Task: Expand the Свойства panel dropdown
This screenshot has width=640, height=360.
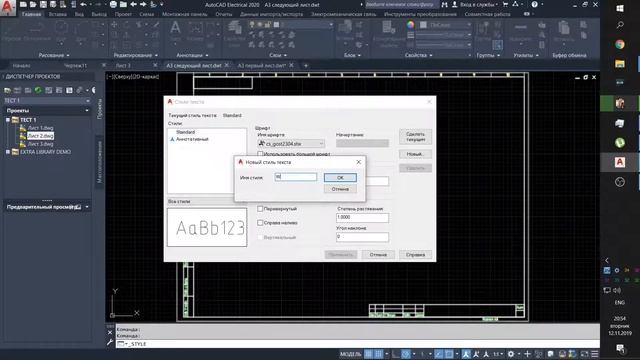Action: pyautogui.click(x=419, y=55)
